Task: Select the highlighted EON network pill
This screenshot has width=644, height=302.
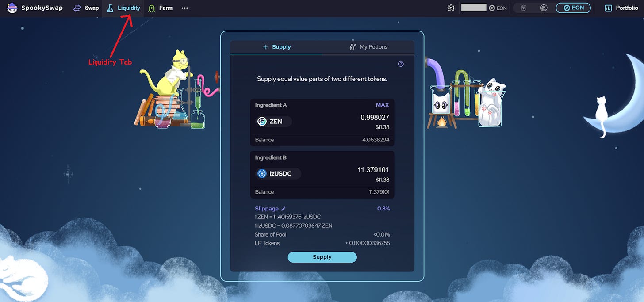Action: pos(573,8)
